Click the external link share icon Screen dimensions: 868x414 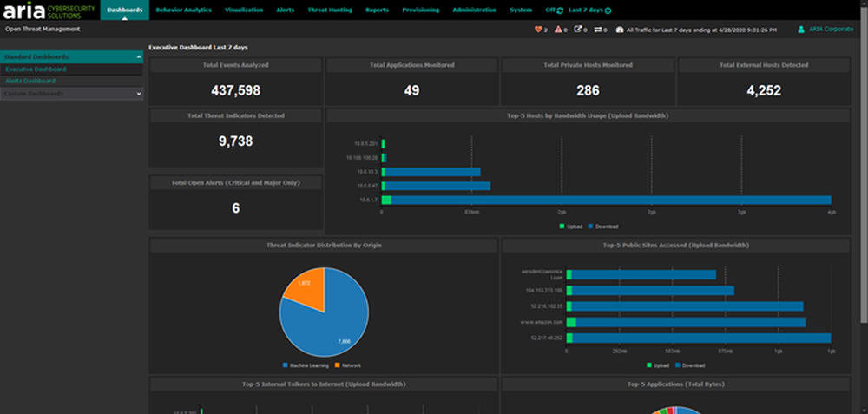click(x=578, y=30)
